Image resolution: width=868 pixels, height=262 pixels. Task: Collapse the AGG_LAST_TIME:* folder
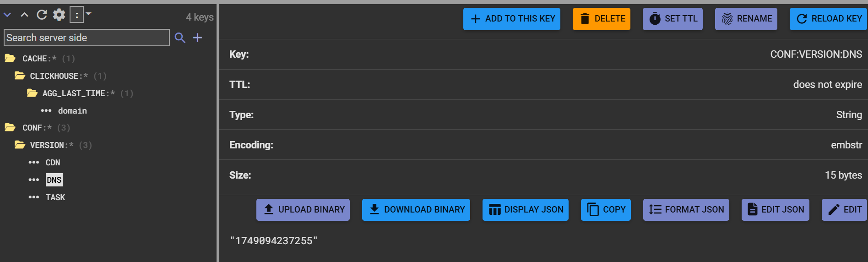coord(32,93)
